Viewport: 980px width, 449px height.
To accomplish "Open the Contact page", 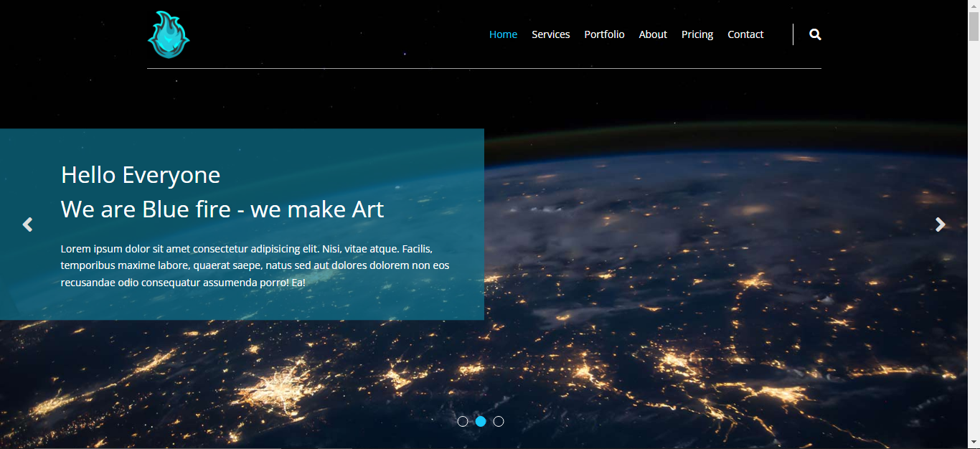I will (x=745, y=34).
